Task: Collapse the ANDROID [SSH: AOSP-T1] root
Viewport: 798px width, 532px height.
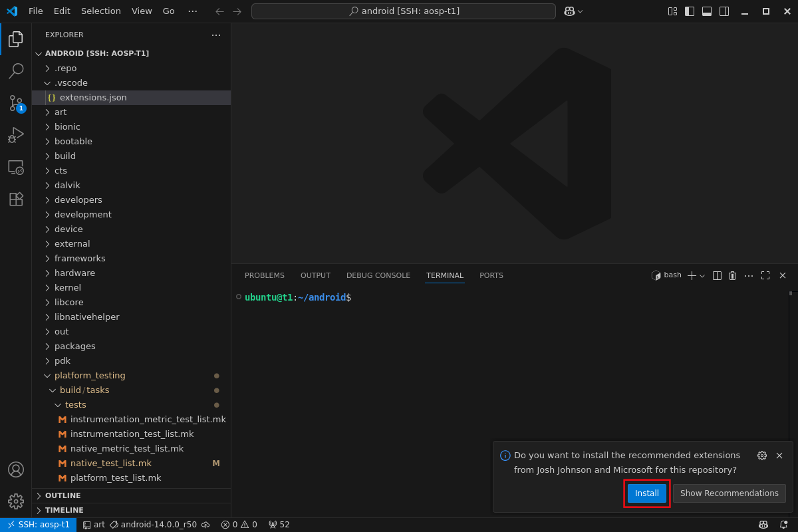Action: (x=131, y=54)
